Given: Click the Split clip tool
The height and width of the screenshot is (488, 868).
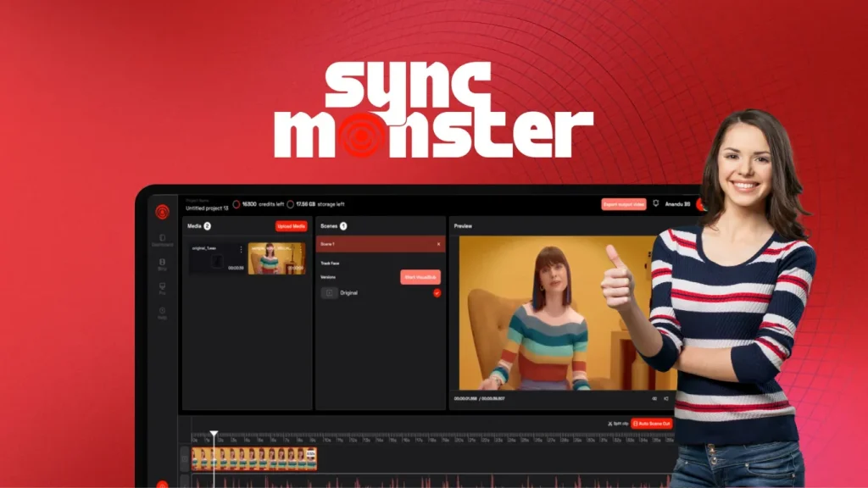Looking at the screenshot, I should coord(618,424).
